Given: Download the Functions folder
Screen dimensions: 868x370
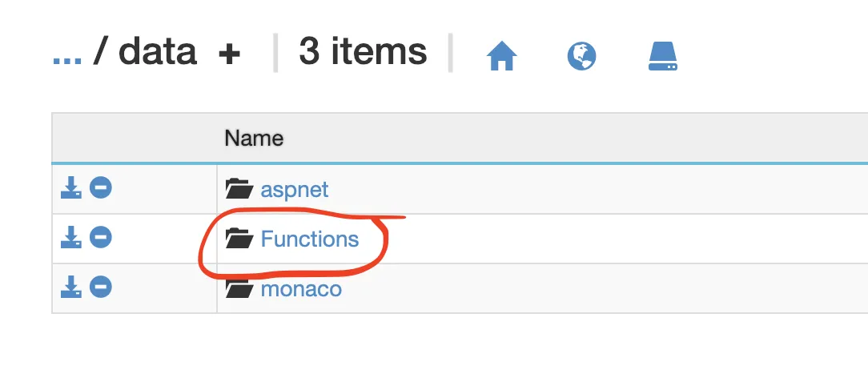Looking at the screenshot, I should point(71,238).
